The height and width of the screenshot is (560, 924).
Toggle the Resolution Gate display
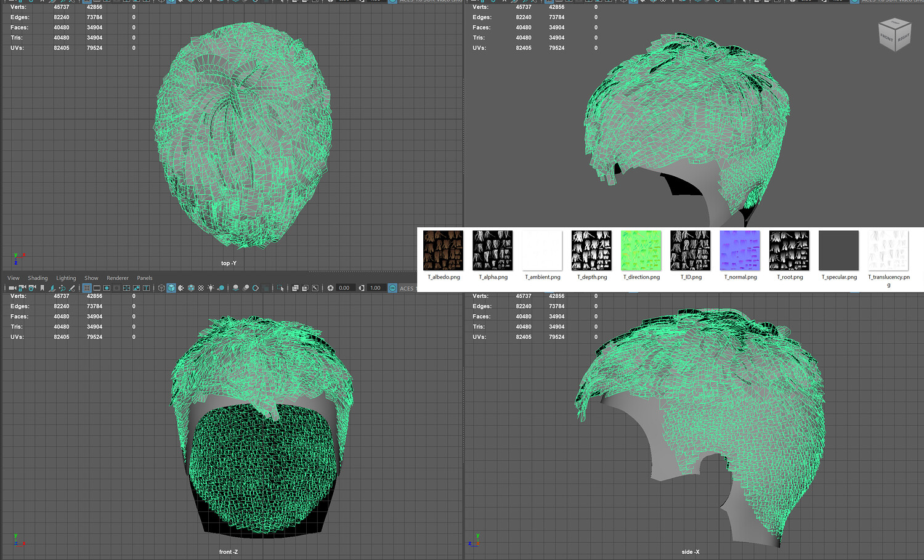click(x=107, y=288)
